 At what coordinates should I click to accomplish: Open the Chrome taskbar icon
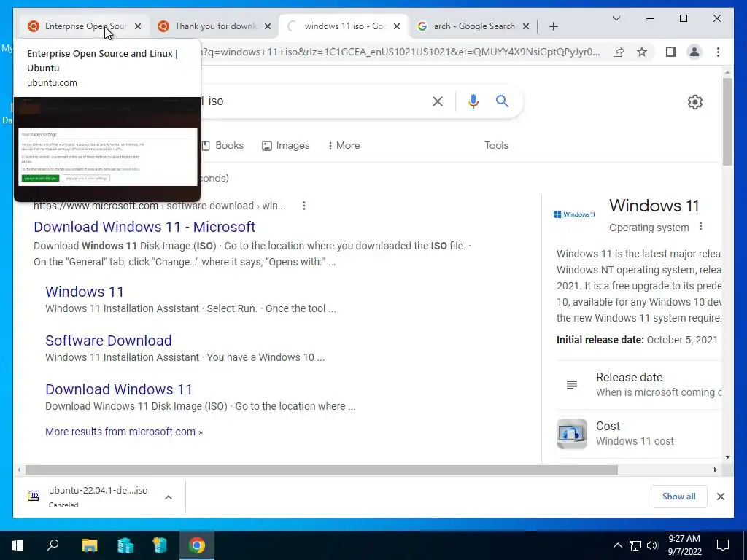196,545
